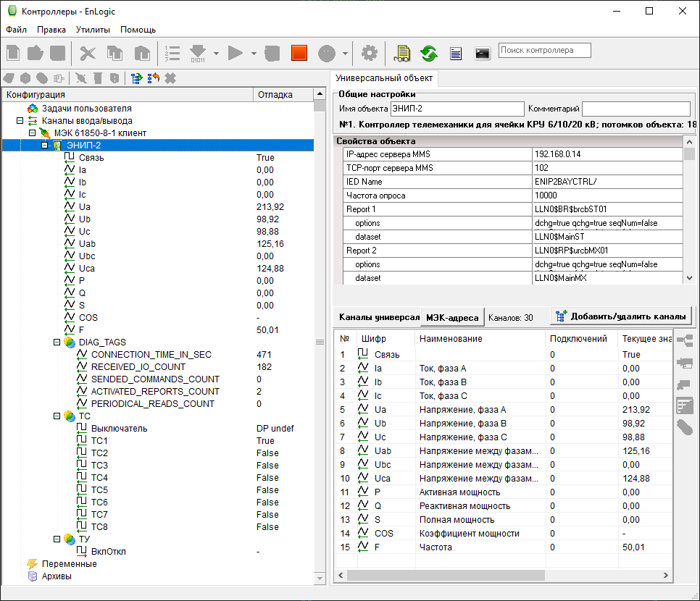Click the tree import icon with orange arrow
The height and width of the screenshot is (601, 700).
[153, 77]
